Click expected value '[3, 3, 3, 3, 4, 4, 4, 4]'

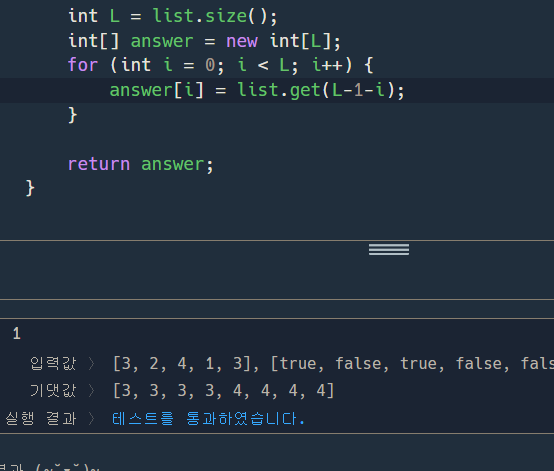[224, 391]
